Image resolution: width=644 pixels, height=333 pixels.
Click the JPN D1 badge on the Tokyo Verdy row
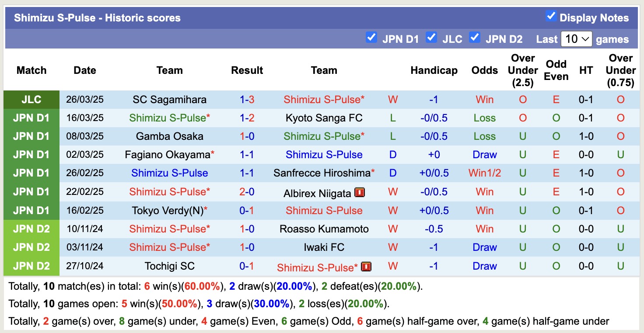[x=31, y=210]
